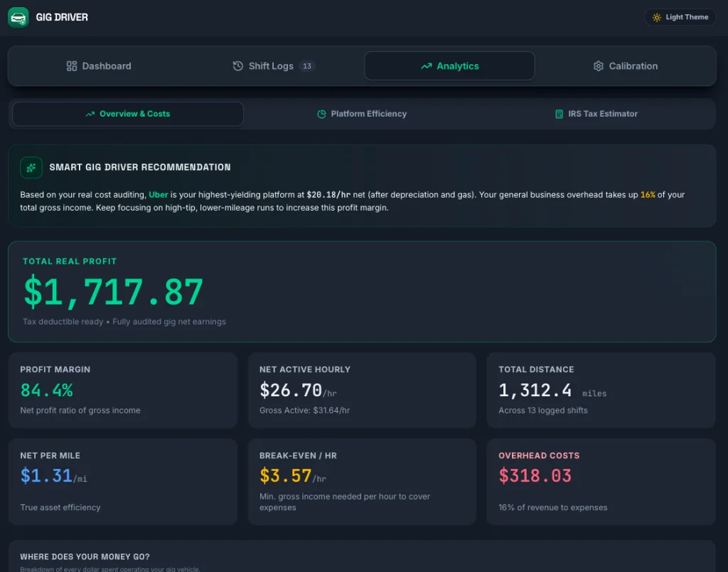
Task: Switch to Platform Efficiency sub-tab
Action: coord(362,114)
